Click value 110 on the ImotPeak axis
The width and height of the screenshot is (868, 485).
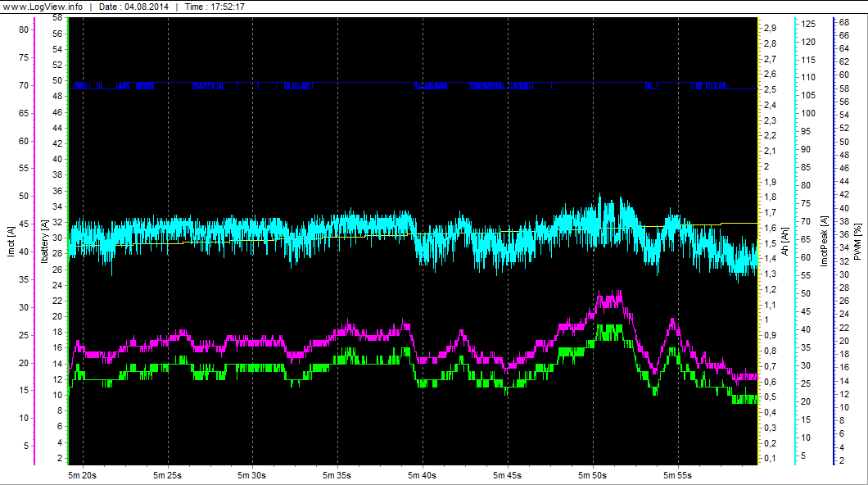(x=808, y=78)
